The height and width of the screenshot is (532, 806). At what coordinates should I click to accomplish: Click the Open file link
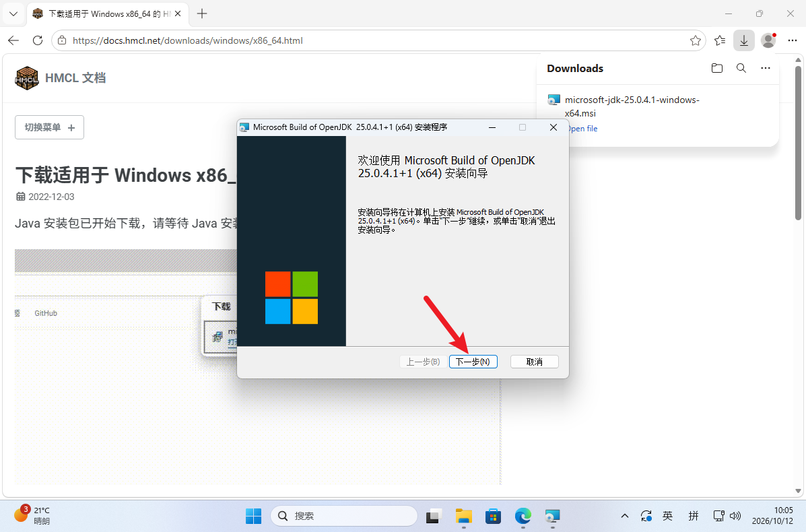582,129
